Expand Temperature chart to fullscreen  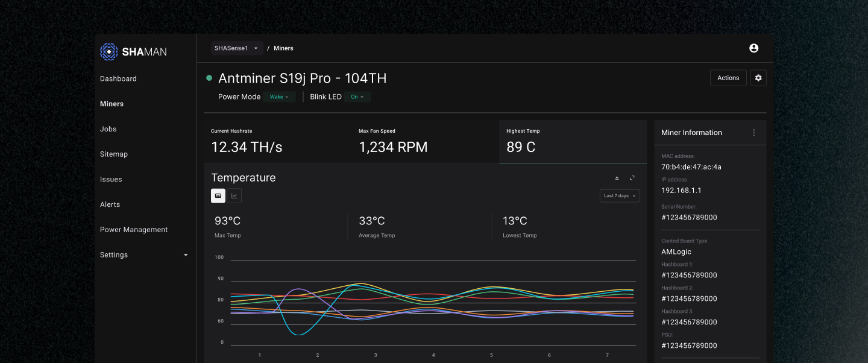click(x=632, y=178)
